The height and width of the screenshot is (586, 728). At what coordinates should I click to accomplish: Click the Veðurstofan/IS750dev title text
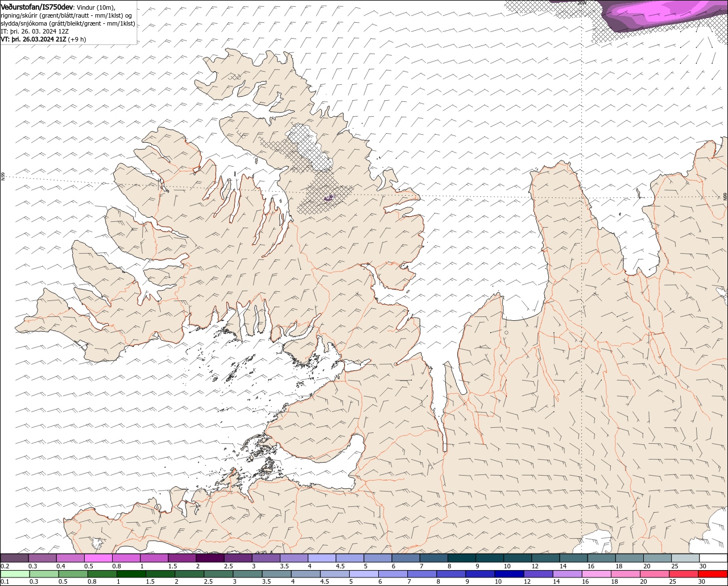(x=37, y=6)
